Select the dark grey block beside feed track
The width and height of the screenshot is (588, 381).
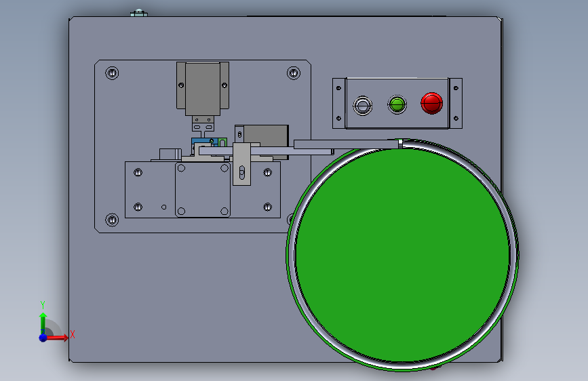(266, 137)
